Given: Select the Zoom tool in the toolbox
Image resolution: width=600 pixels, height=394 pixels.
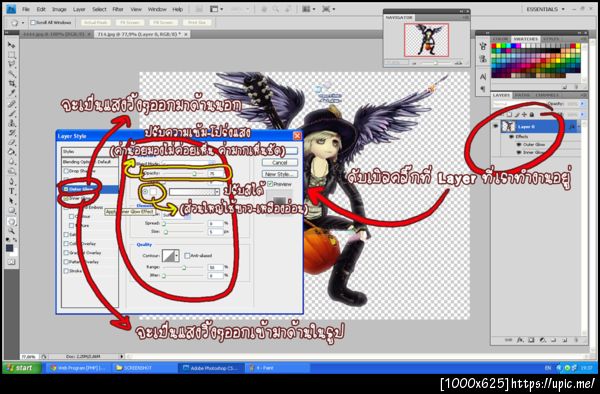Looking at the screenshot, I should tap(11, 231).
